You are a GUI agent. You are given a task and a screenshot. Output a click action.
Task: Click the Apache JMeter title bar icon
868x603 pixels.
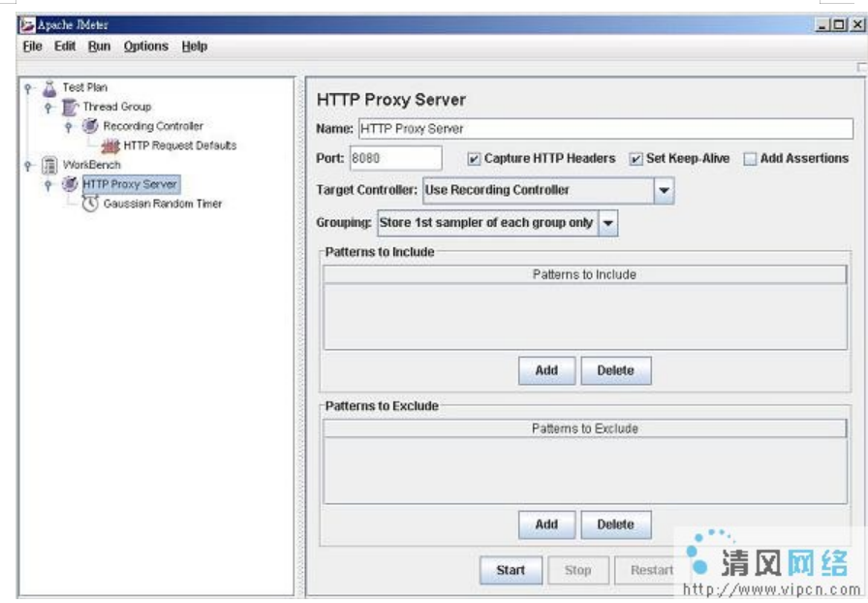tap(27, 25)
